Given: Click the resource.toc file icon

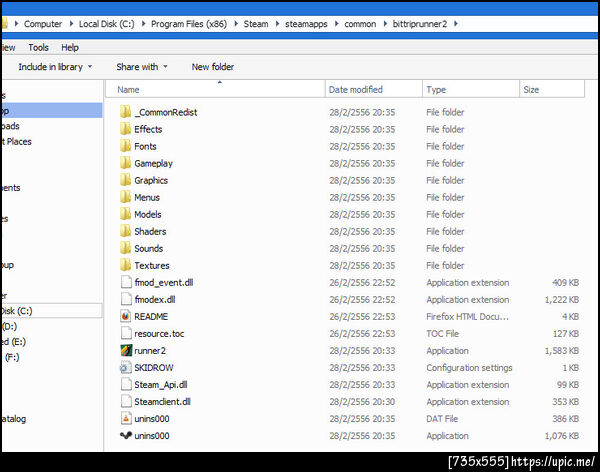Looking at the screenshot, I should pyautogui.click(x=126, y=333).
